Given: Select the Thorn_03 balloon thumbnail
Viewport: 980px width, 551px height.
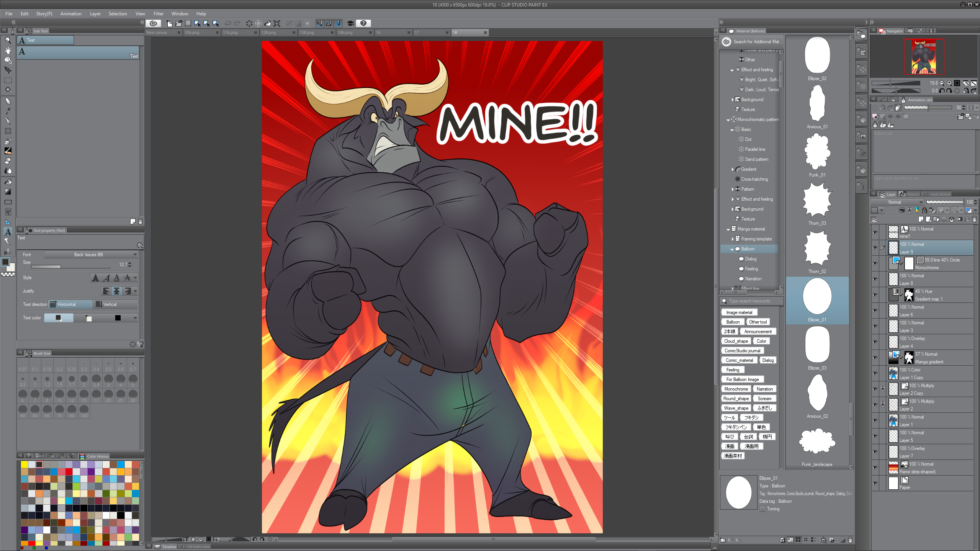Looking at the screenshot, I should point(817,200).
